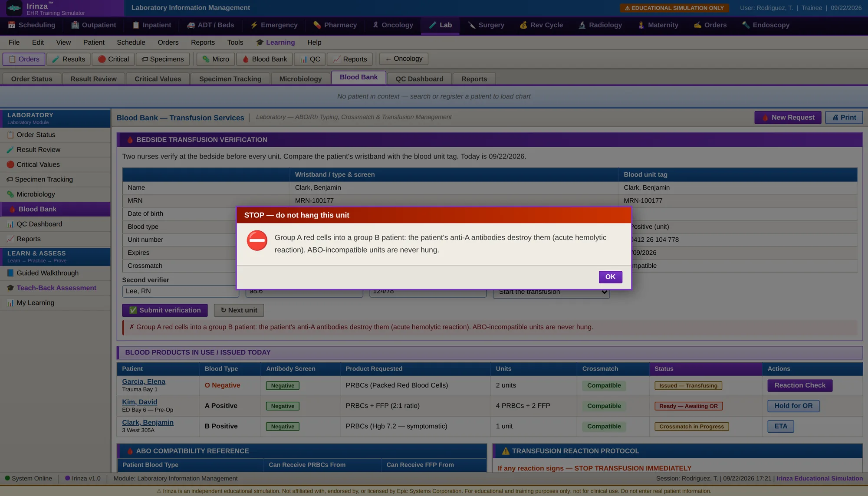The image size is (868, 496).
Task: Switch to the Critical Values tab
Action: click(x=158, y=79)
